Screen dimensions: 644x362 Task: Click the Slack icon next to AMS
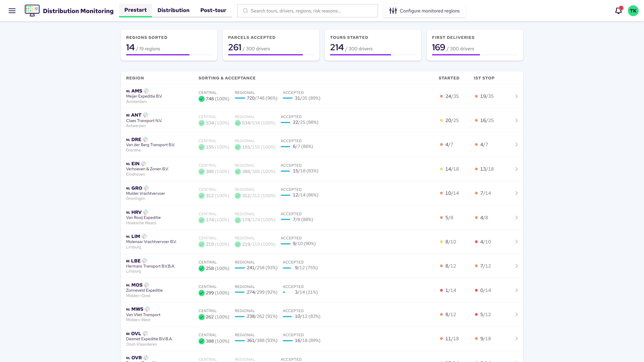(x=146, y=91)
